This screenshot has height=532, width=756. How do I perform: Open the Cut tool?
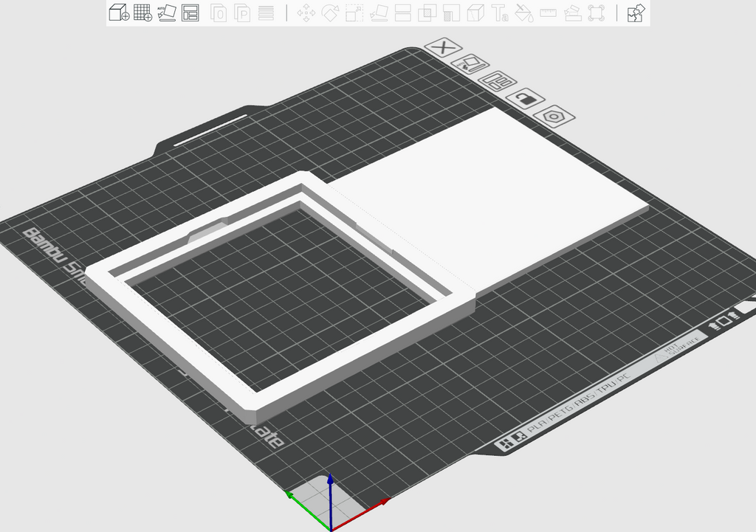point(402,13)
